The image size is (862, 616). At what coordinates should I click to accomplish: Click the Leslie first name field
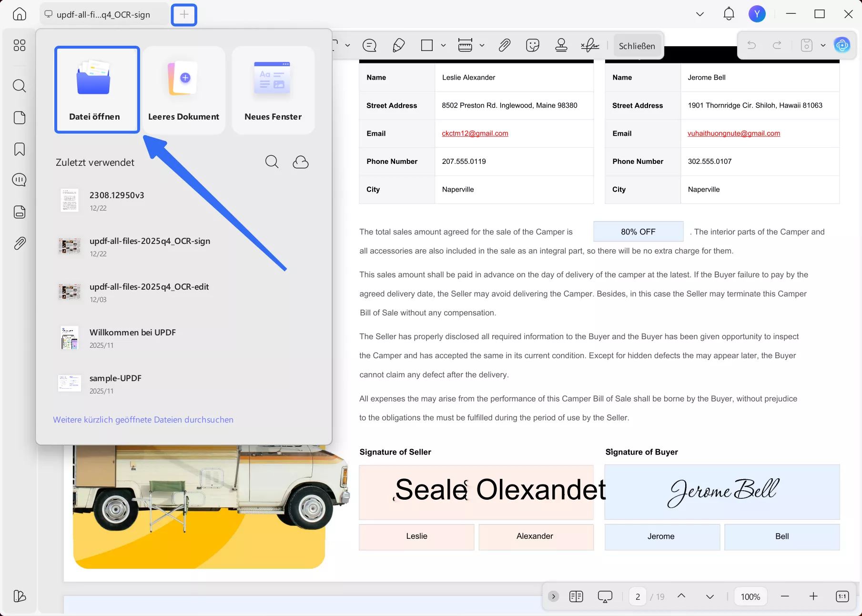[x=416, y=536]
